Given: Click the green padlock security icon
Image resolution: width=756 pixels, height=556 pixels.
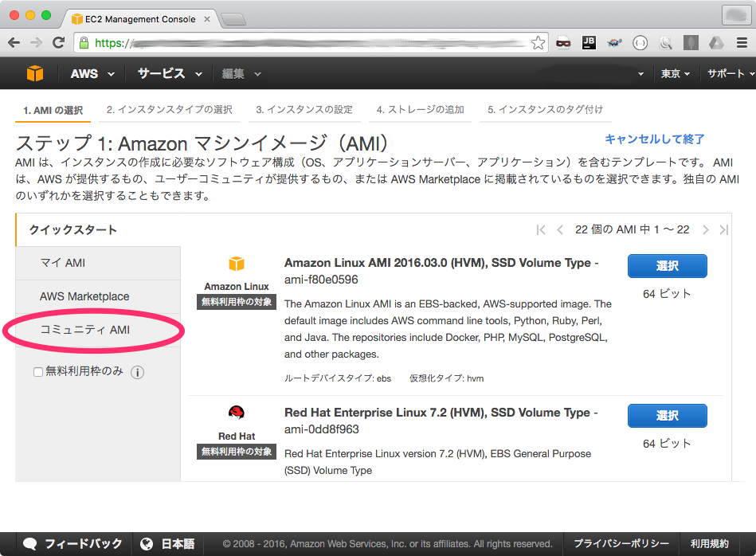Looking at the screenshot, I should 84,43.
